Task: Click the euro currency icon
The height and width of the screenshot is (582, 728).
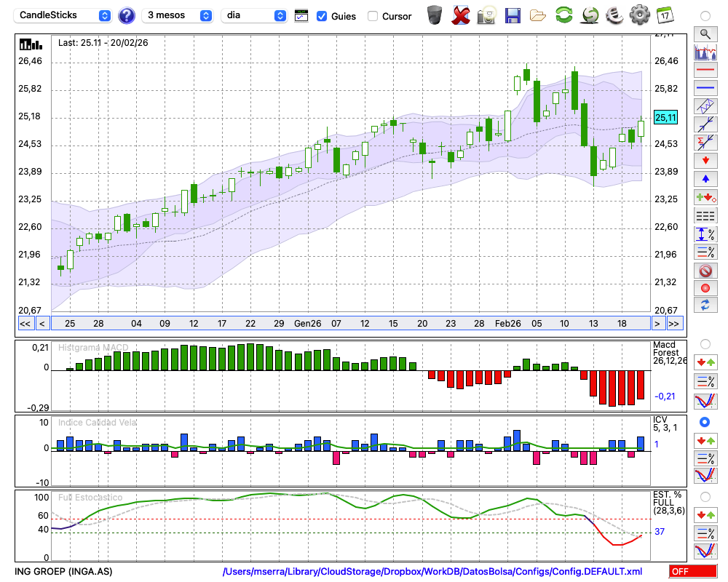Action: [614, 15]
